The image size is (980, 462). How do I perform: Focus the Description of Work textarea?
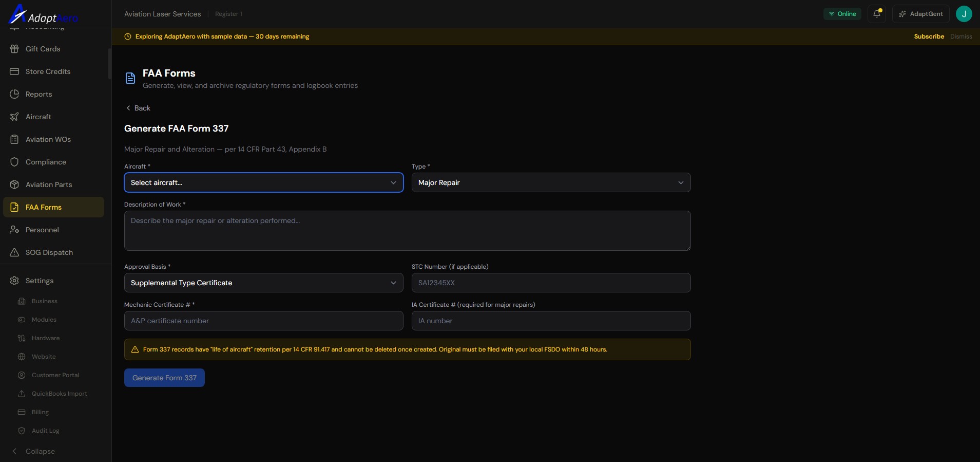click(407, 231)
